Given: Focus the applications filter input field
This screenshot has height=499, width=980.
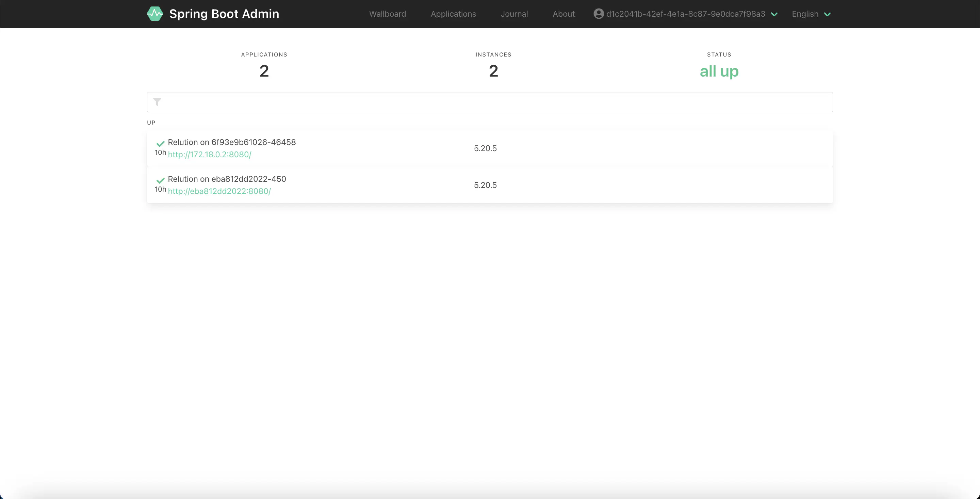Looking at the screenshot, I should pyautogui.click(x=490, y=102).
